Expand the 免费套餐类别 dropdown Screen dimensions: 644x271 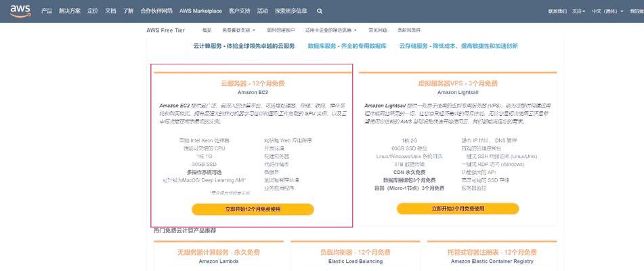tap(238, 30)
